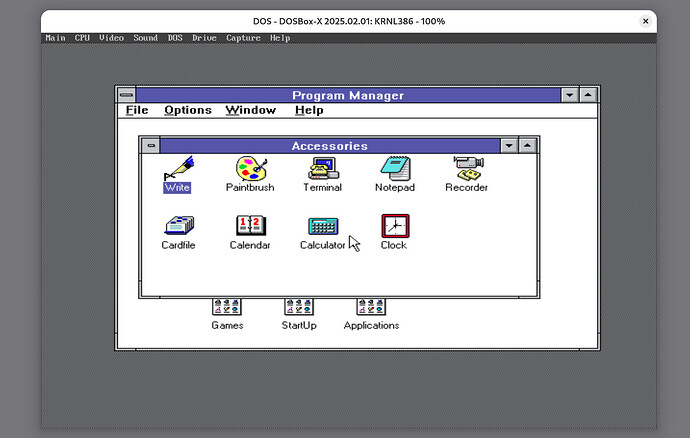
Task: Open the DOSBox-X Sound menu
Action: 146,38
